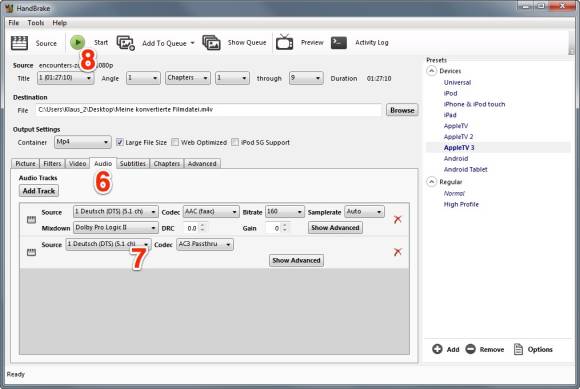
Task: Switch to the Subtitles tab
Action: point(133,163)
